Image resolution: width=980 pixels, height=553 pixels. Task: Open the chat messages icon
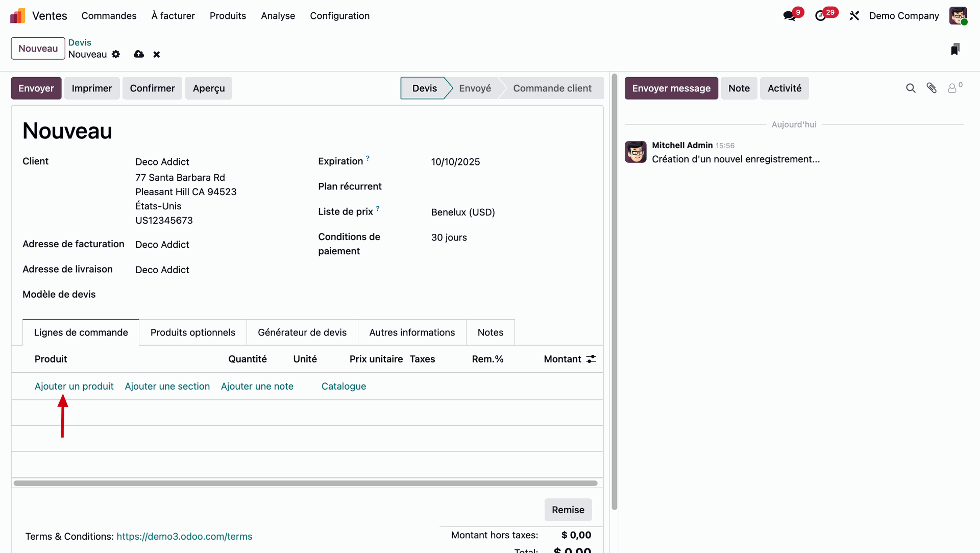pyautogui.click(x=789, y=16)
